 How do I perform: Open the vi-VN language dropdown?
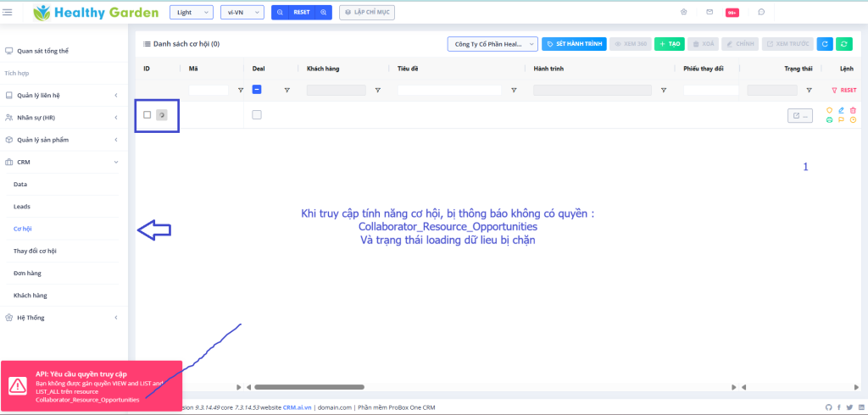(242, 13)
